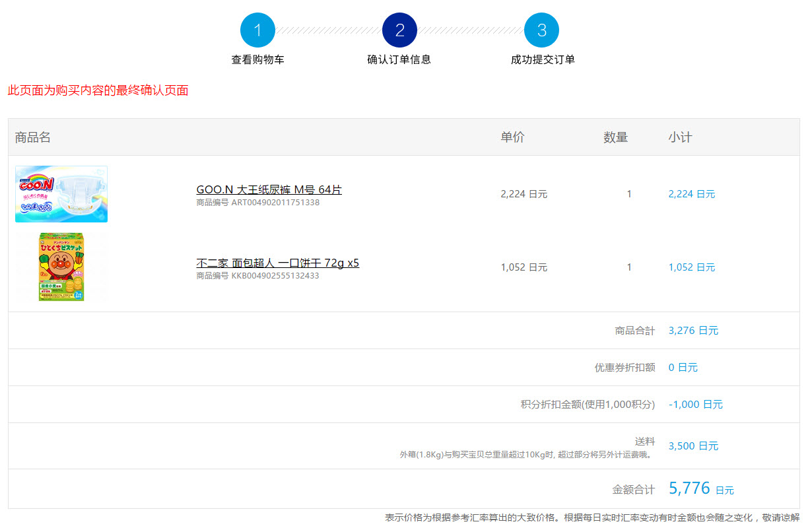Screen dimensions: 812x532
Task: Click the GOO.N diaper quantity value
Action: [629, 194]
